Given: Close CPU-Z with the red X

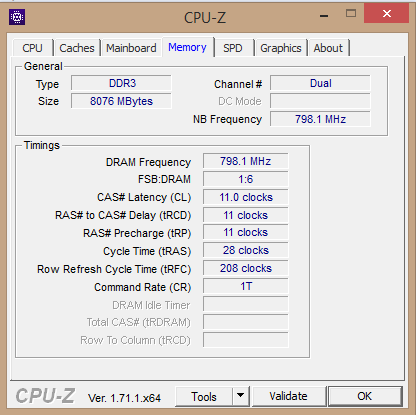Looking at the screenshot, I should click(387, 13).
